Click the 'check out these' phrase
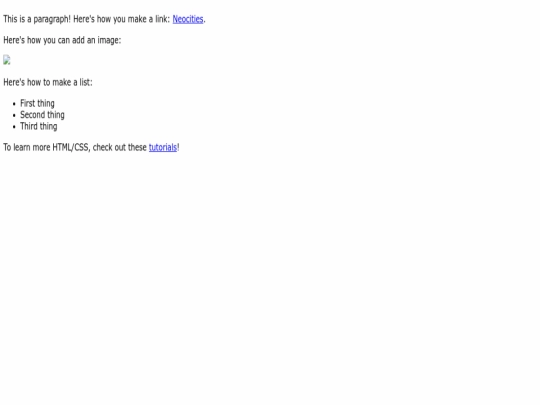 click(120, 147)
